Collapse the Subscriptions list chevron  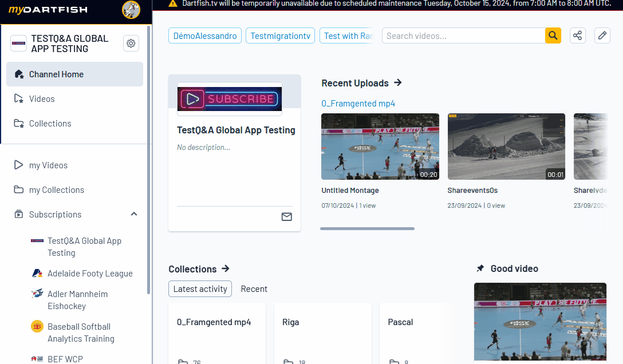(x=134, y=214)
